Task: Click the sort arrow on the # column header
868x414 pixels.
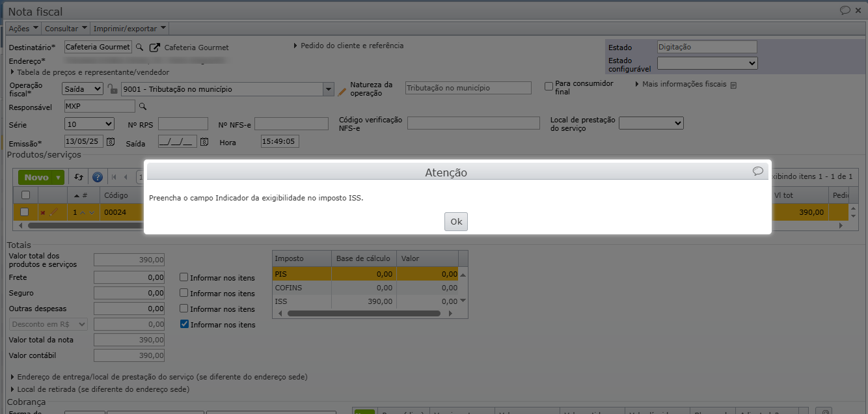Action: click(77, 195)
